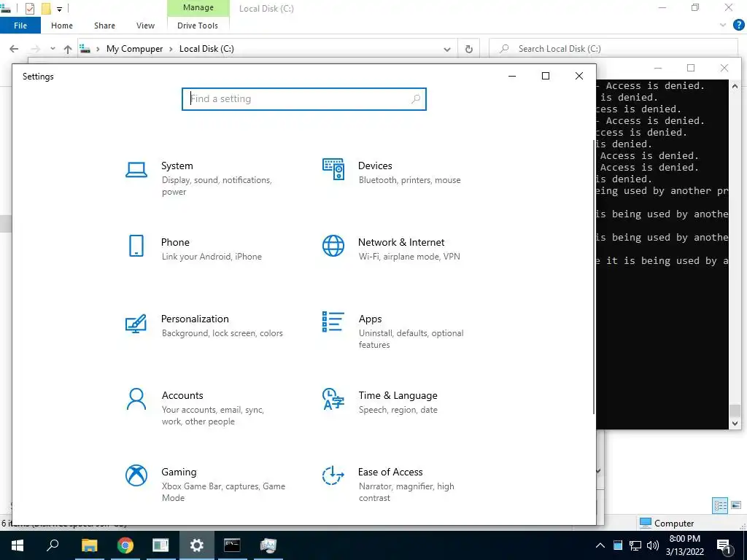Click the Command Prompt scrollbar up arrow
The width and height of the screenshot is (747, 560).
[x=734, y=86]
